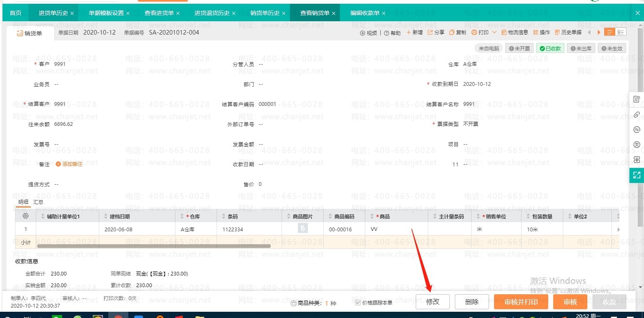
Task: Click the 审核并打印 button
Action: [x=521, y=302]
